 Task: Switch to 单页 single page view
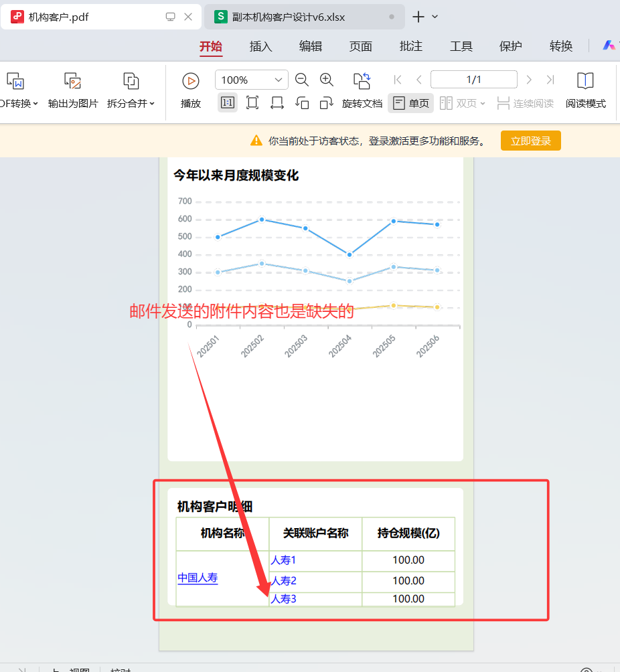pos(410,103)
